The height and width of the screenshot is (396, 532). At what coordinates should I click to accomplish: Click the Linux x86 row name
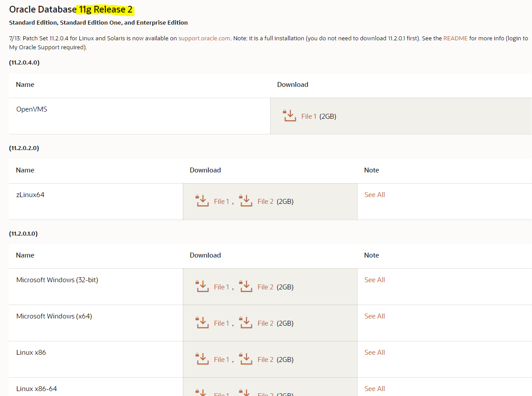pos(31,352)
